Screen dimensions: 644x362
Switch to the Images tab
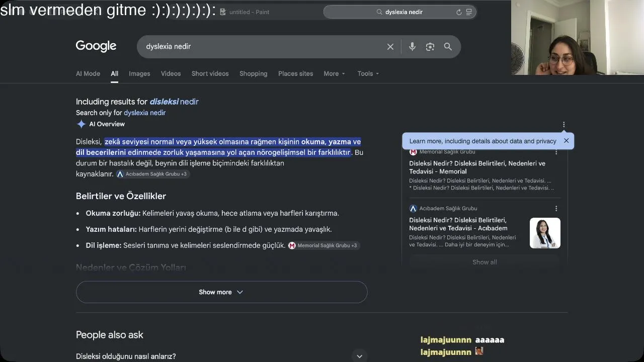(x=139, y=73)
